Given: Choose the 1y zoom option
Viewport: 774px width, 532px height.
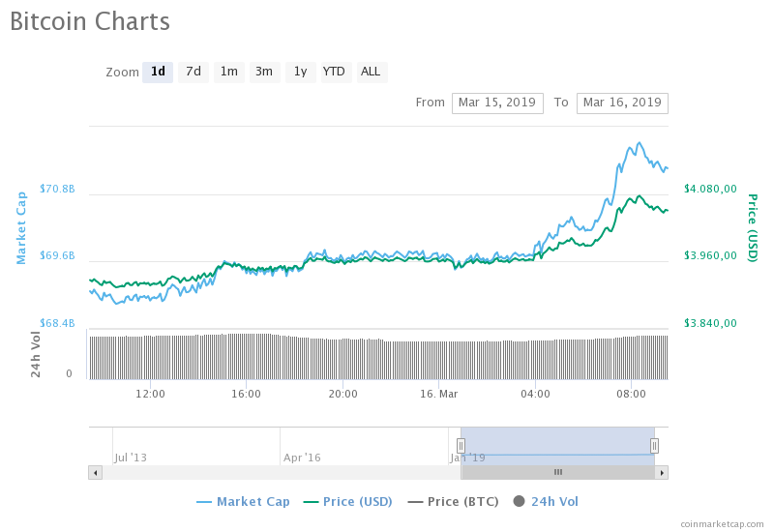Looking at the screenshot, I should [301, 72].
